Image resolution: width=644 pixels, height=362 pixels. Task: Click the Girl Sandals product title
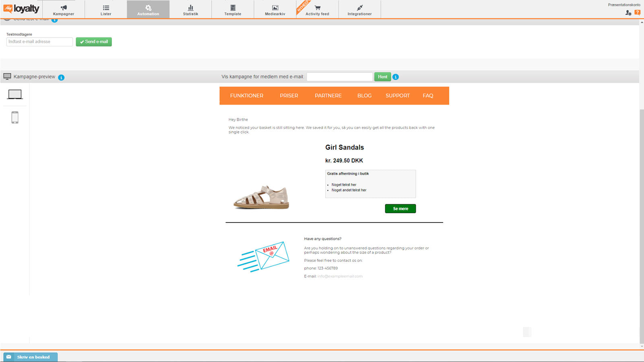pyautogui.click(x=345, y=148)
